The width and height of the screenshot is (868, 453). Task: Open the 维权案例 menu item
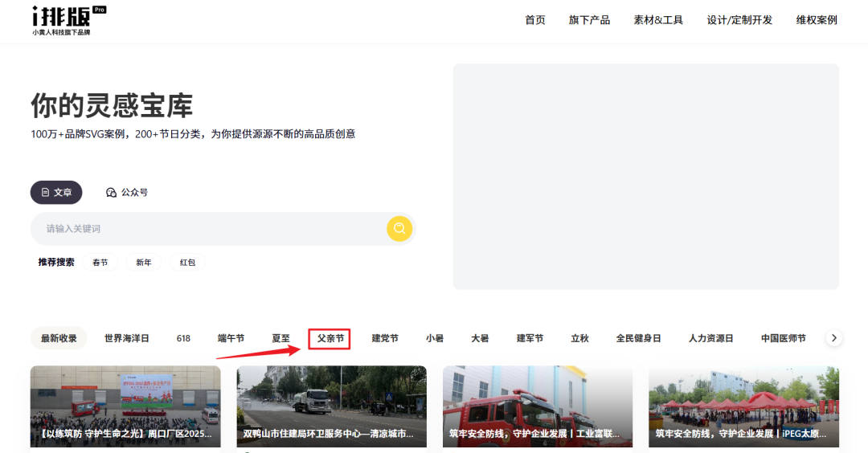point(817,20)
